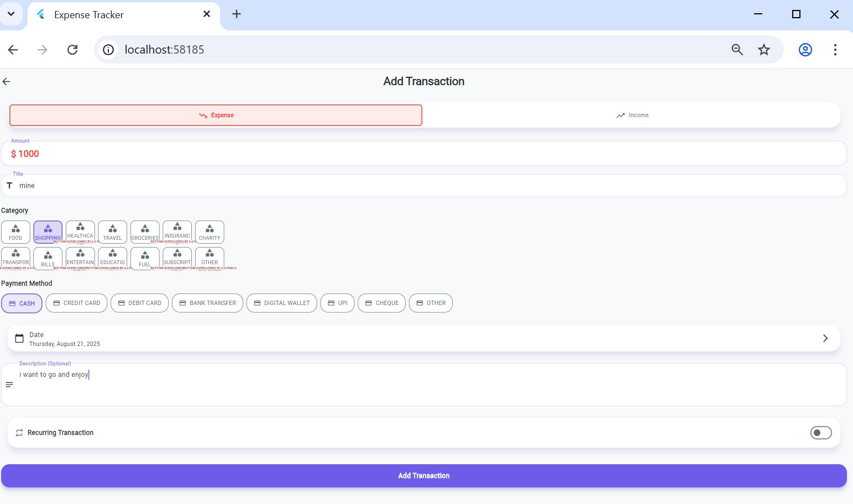
Task: Enable the Recurring Transaction toggle
Action: 821,433
